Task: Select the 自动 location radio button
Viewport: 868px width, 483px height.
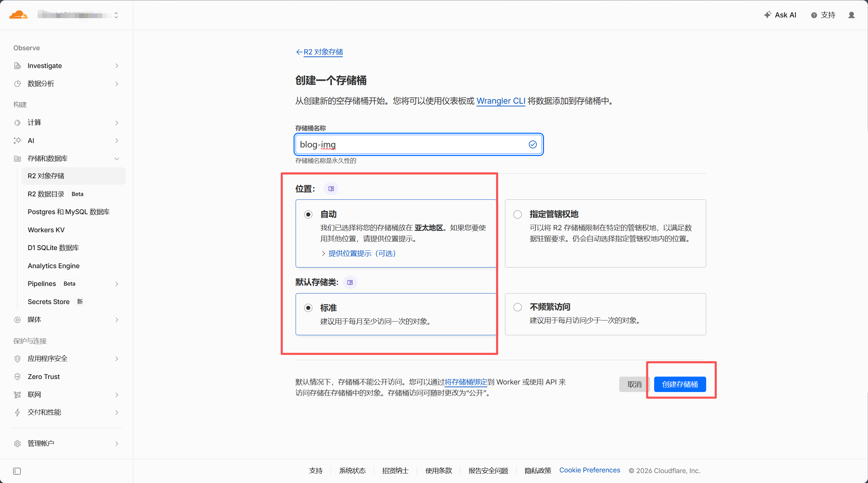Action: pyautogui.click(x=308, y=214)
